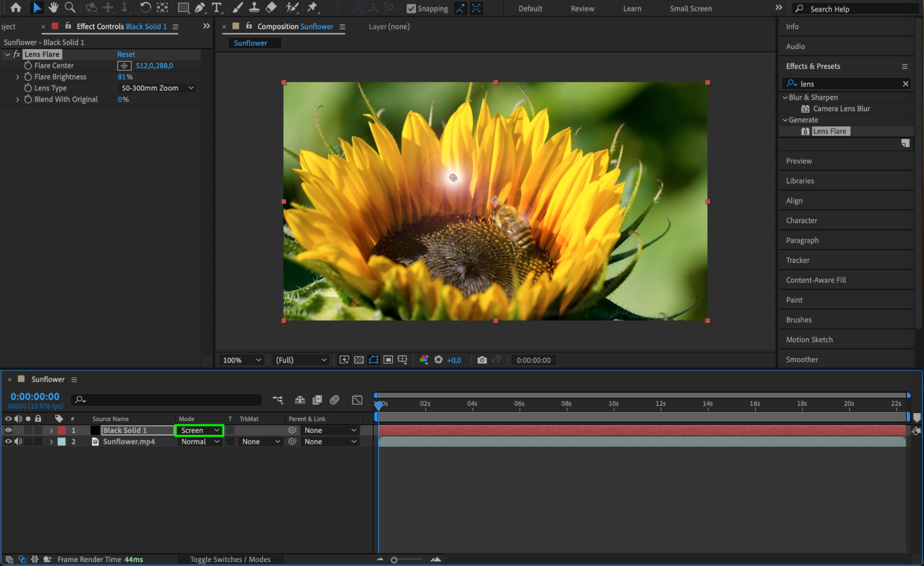Select the Zoom tool in toolbar
The height and width of the screenshot is (566, 924).
point(70,7)
